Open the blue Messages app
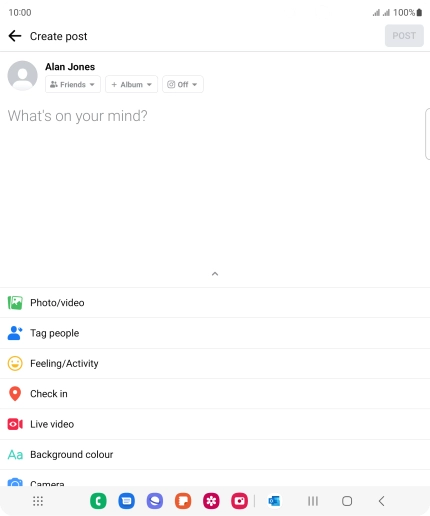This screenshot has height=516, width=430. 127,501
